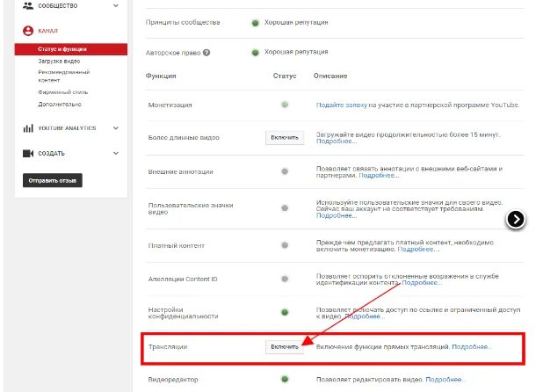Viewport: 543px width, 392px height.
Task: Click the Статус column header
Action: click(285, 76)
